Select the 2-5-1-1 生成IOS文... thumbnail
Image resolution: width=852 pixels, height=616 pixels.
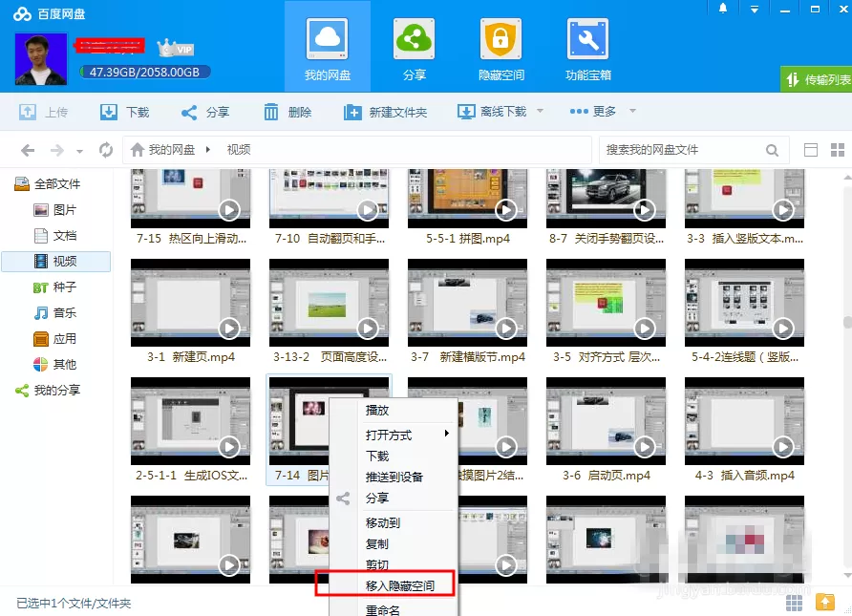coord(190,421)
